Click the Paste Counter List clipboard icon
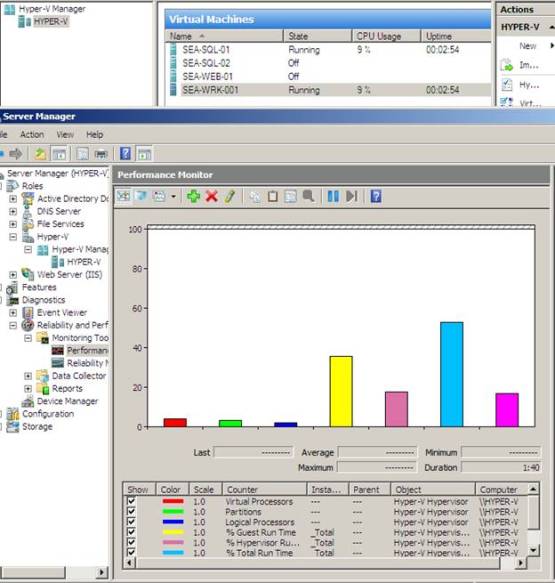 click(272, 196)
